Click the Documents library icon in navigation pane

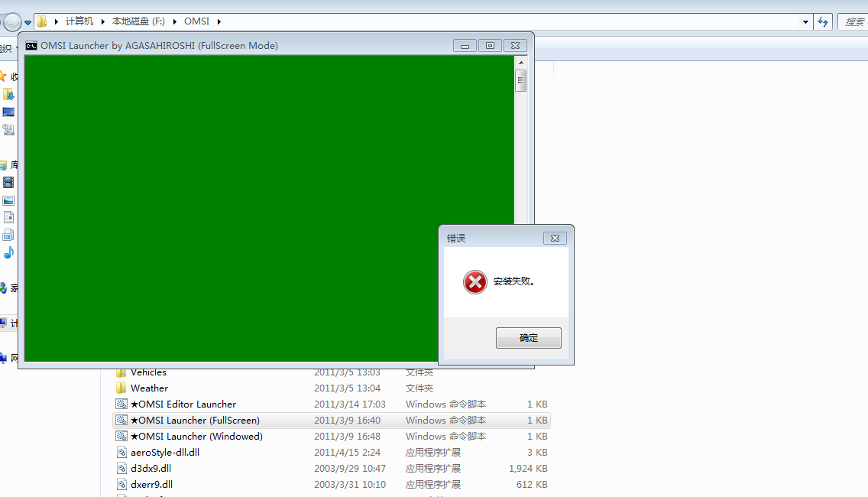click(x=8, y=217)
